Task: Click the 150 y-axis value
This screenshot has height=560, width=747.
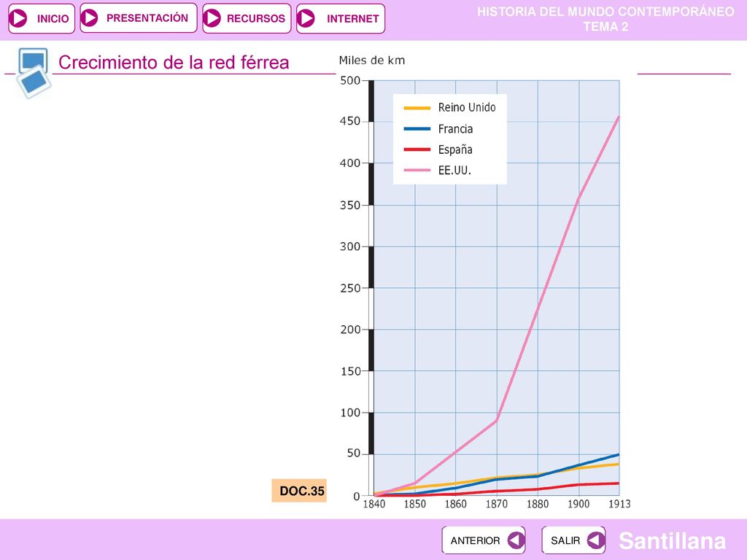Action: (x=350, y=371)
